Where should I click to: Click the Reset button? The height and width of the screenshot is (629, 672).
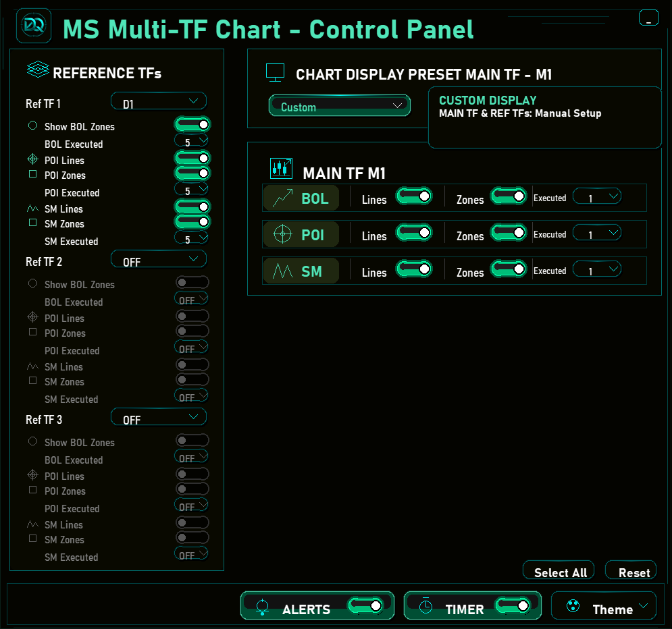631,570
